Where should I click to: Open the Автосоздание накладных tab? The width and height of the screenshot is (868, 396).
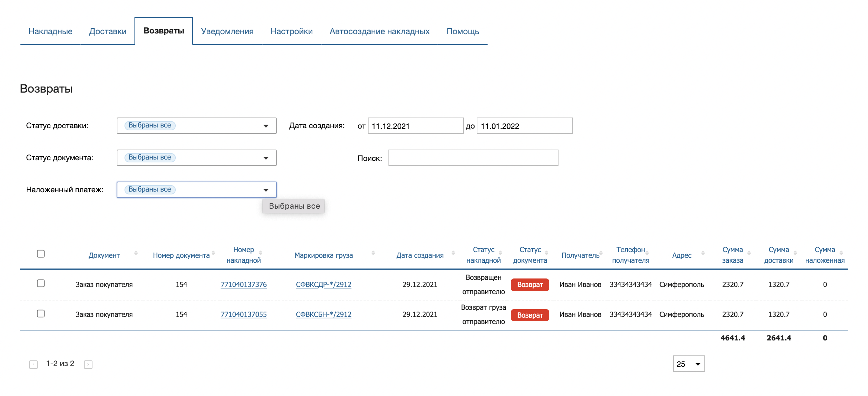[380, 31]
